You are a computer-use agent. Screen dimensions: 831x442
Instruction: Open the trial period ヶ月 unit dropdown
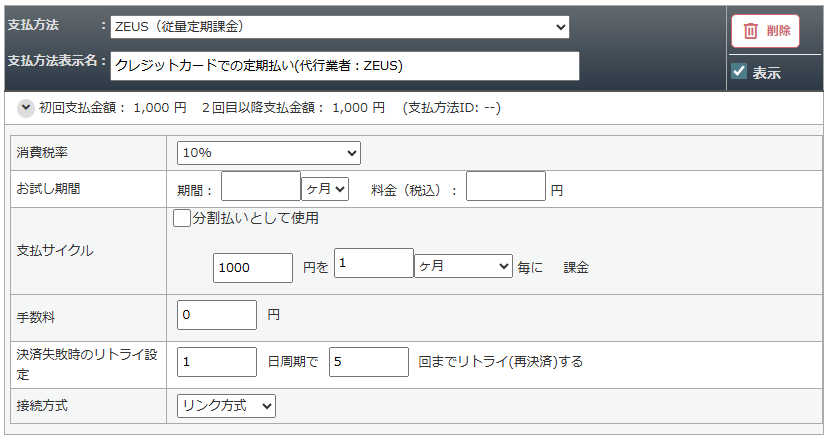pyautogui.click(x=325, y=188)
